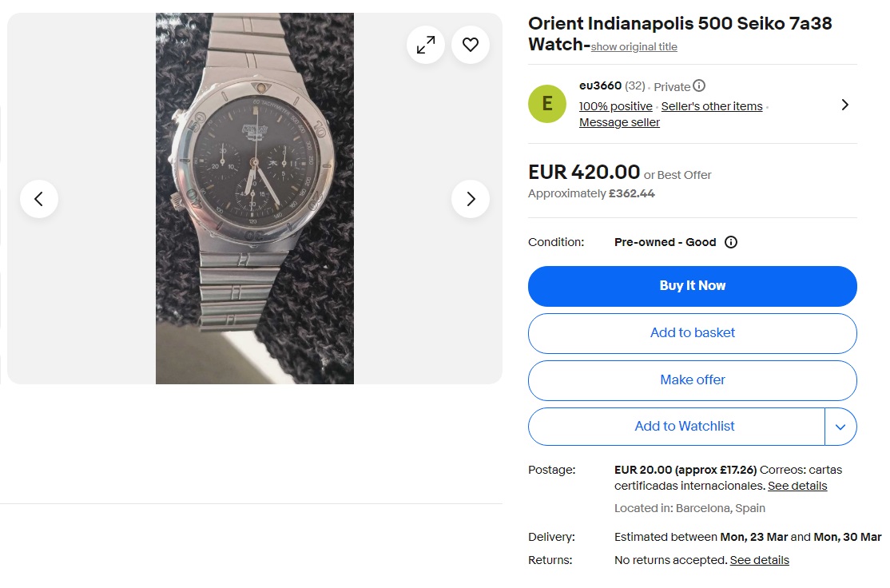Advance to the next photo with right arrow

point(471,198)
